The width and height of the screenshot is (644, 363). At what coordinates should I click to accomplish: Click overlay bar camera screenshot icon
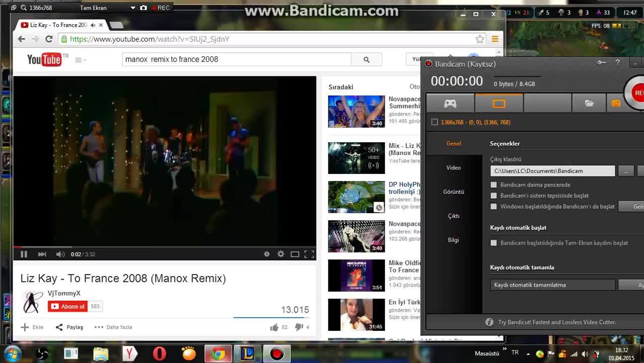pos(143,8)
